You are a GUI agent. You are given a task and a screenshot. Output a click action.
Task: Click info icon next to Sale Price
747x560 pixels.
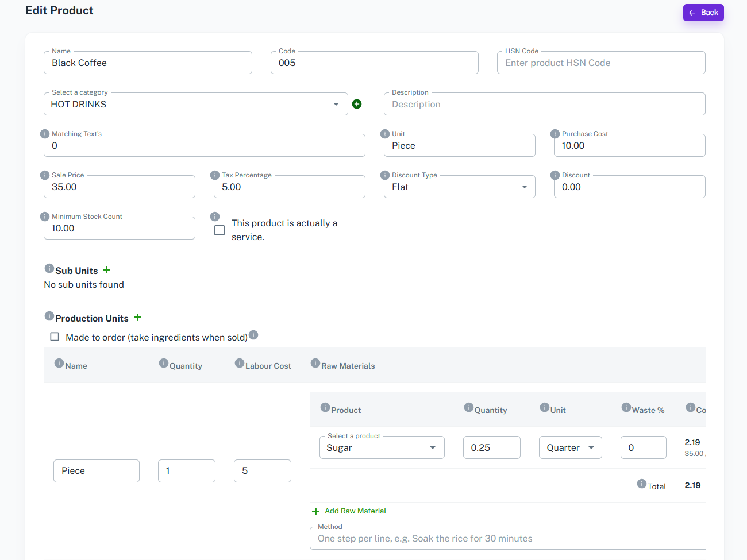[45, 175]
